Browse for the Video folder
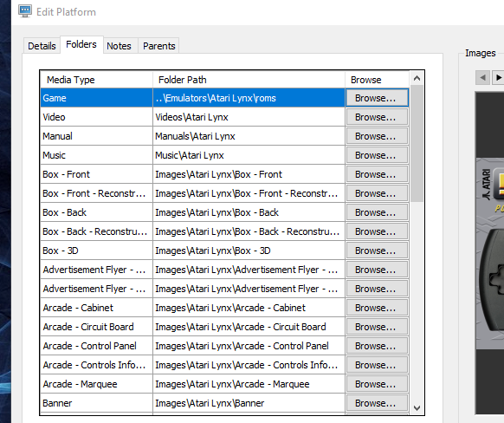The image size is (504, 423). [x=377, y=117]
